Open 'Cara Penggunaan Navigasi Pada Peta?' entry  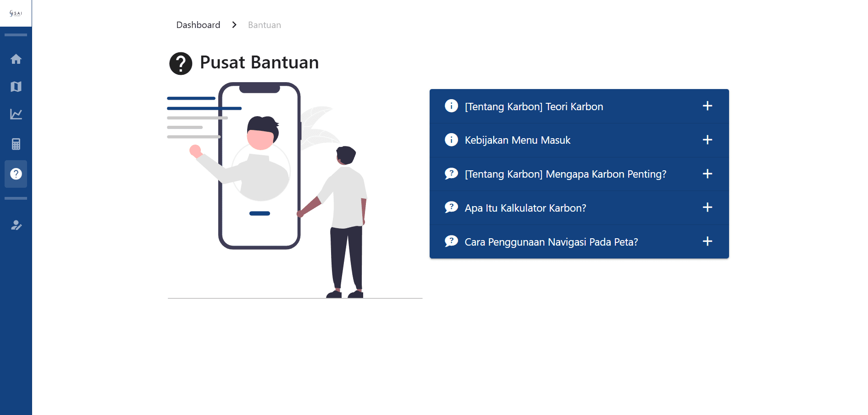[551, 242]
